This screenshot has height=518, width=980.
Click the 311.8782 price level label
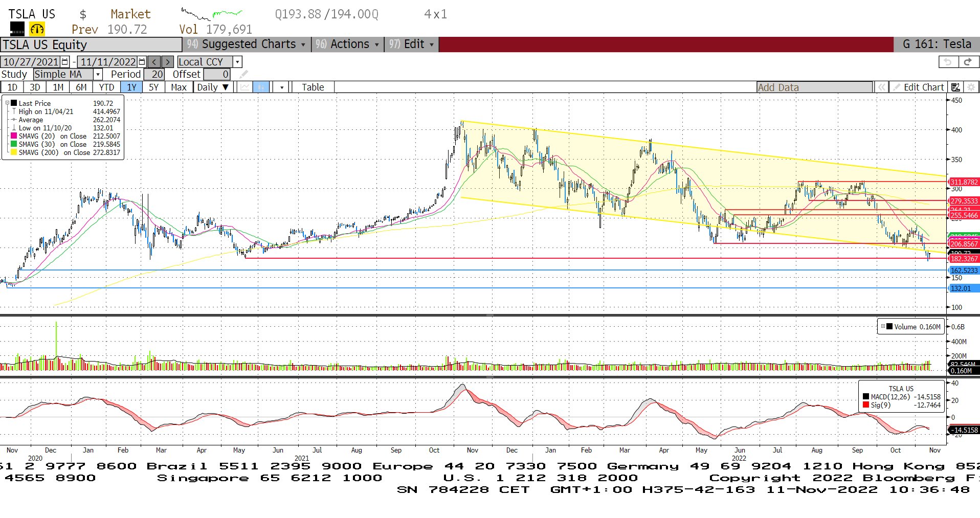pyautogui.click(x=964, y=182)
